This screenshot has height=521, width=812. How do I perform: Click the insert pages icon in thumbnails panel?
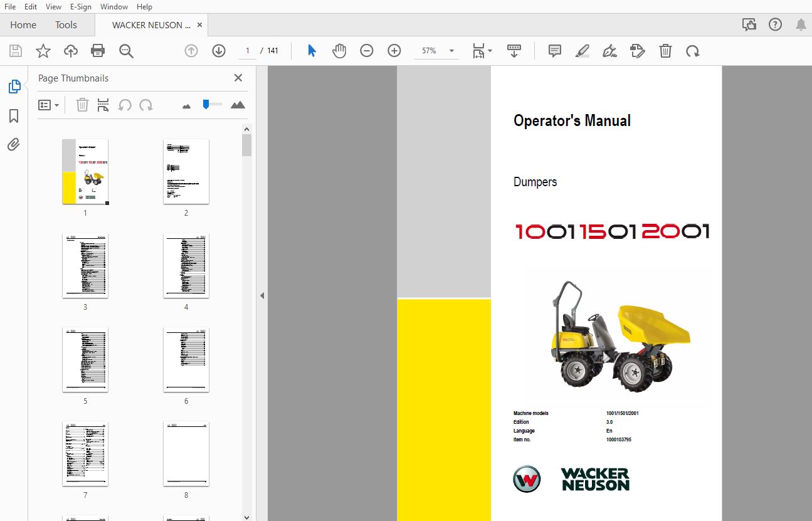(103, 105)
